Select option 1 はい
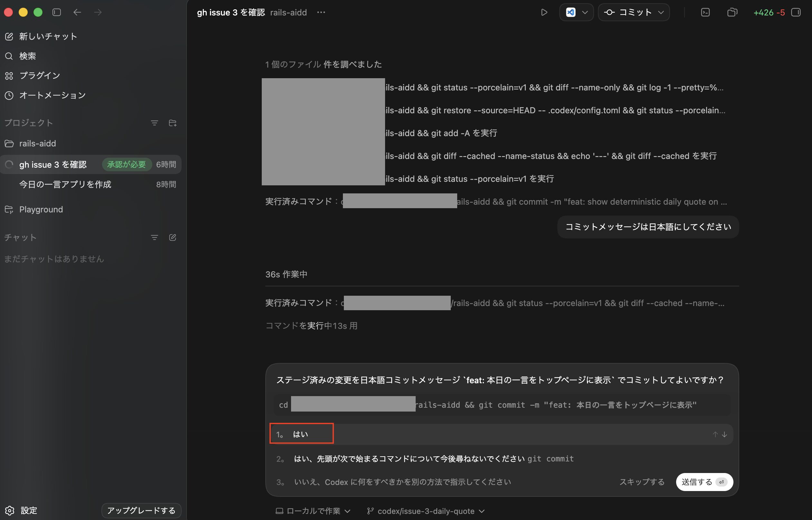The image size is (812, 520). [301, 434]
